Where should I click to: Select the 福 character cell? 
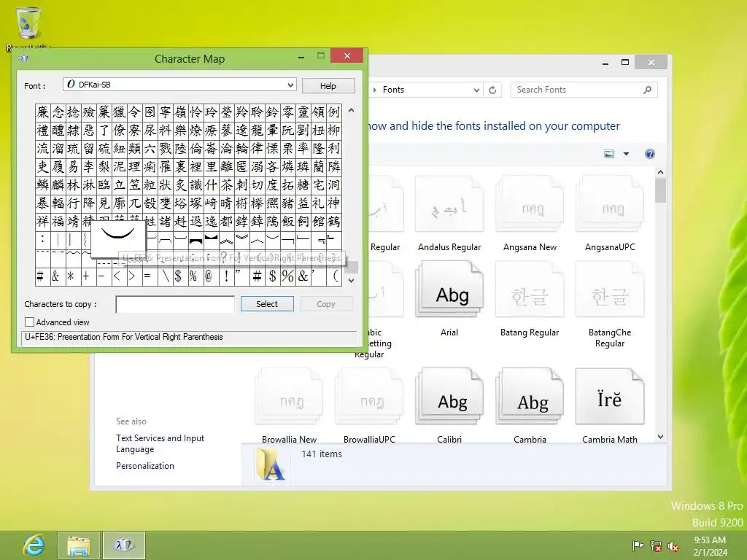[x=58, y=222]
